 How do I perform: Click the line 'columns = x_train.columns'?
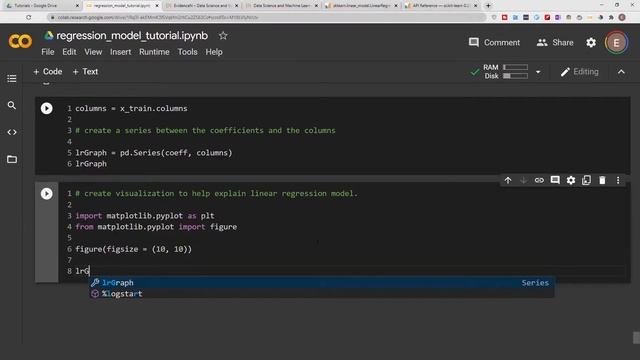131,108
